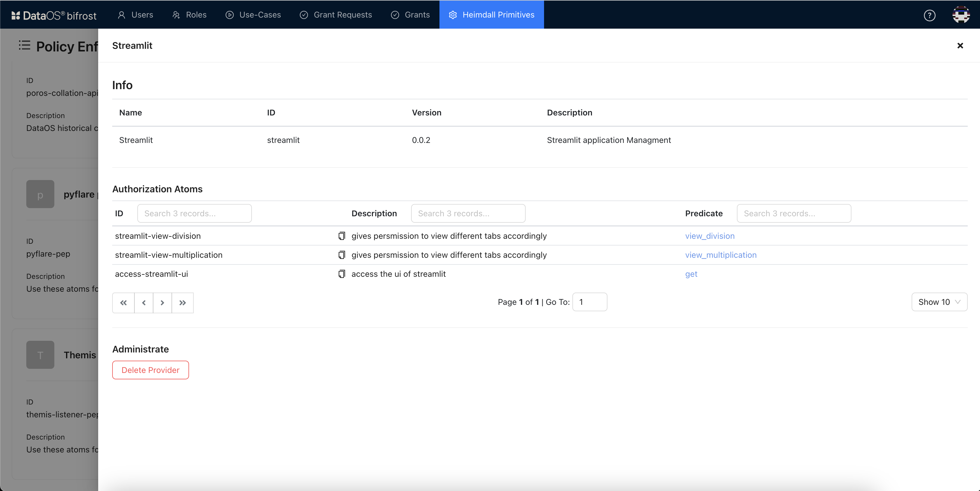Click the pyflare provider avatar tile
The image size is (980, 491).
point(40,194)
